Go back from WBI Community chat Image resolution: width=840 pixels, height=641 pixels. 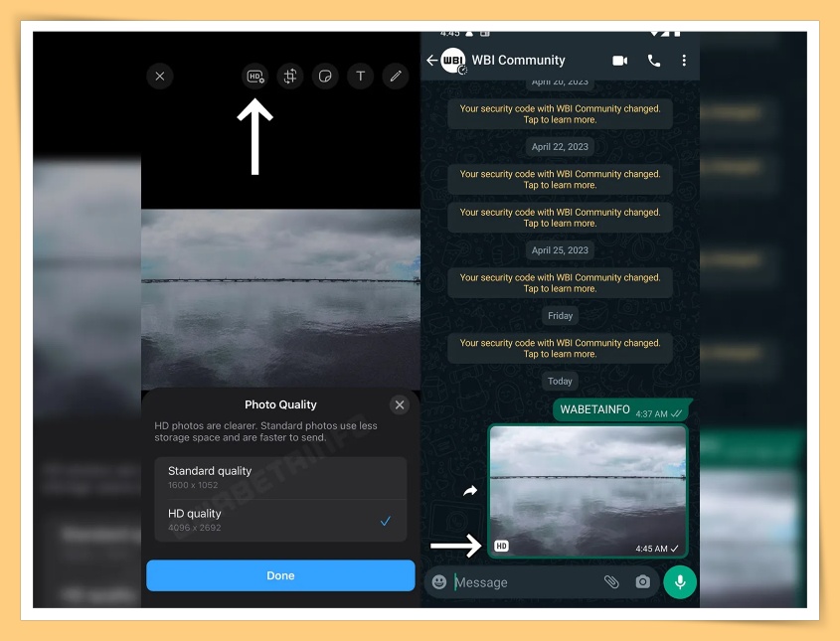[431, 60]
